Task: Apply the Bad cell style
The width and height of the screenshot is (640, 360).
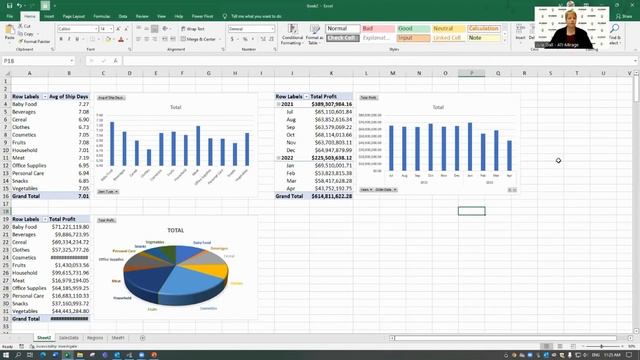Action: click(x=378, y=29)
